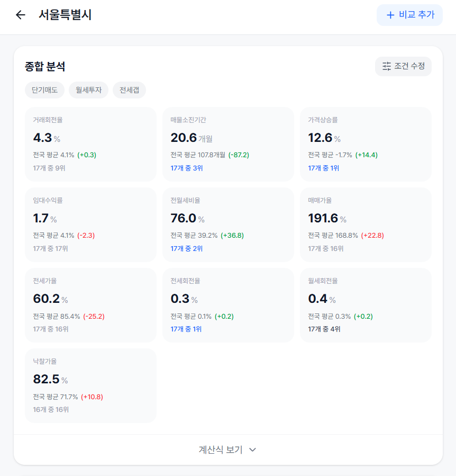Screen dimensions: 456x476
Task: Select the 단기매도 tab chip
Action: click(x=45, y=90)
